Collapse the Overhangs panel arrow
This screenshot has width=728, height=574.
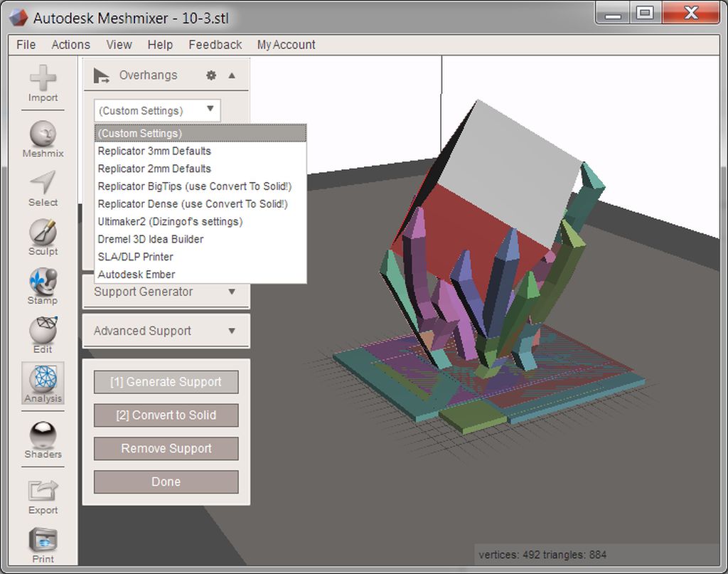point(232,75)
